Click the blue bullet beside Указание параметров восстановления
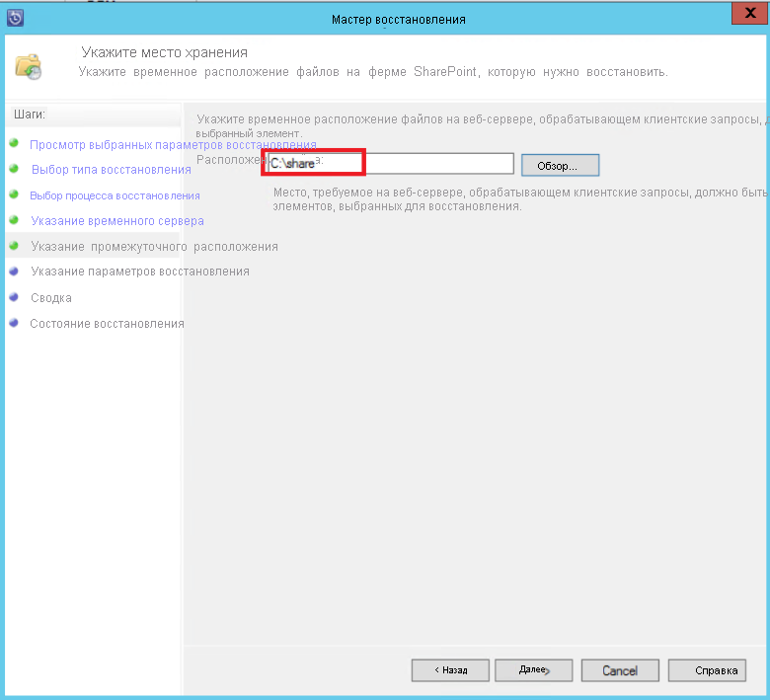This screenshot has width=770, height=700. pyautogui.click(x=14, y=271)
